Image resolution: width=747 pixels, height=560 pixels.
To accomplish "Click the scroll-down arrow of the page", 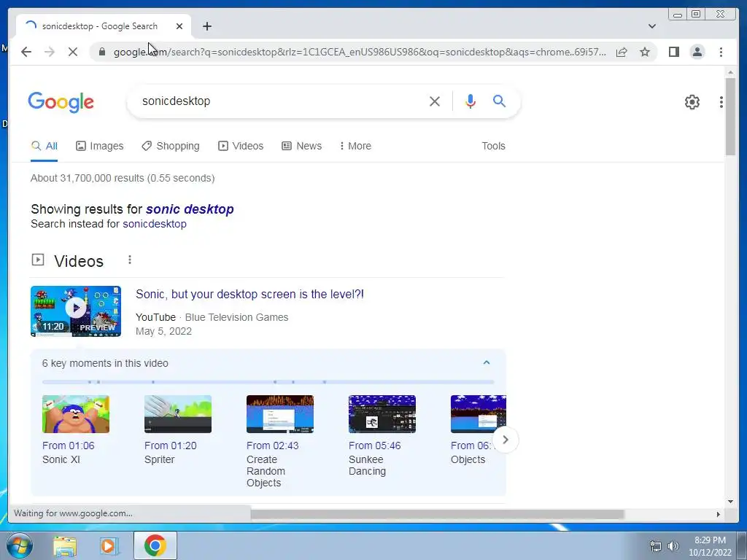I will 730,502.
